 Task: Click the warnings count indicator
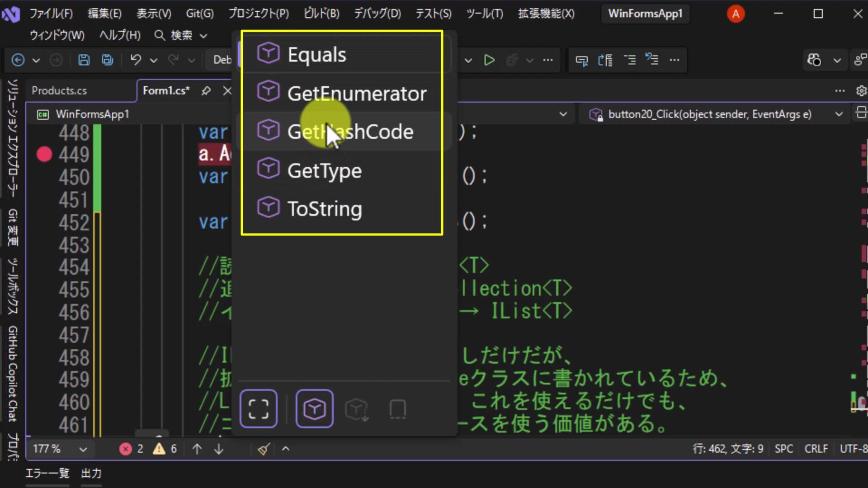(x=165, y=449)
